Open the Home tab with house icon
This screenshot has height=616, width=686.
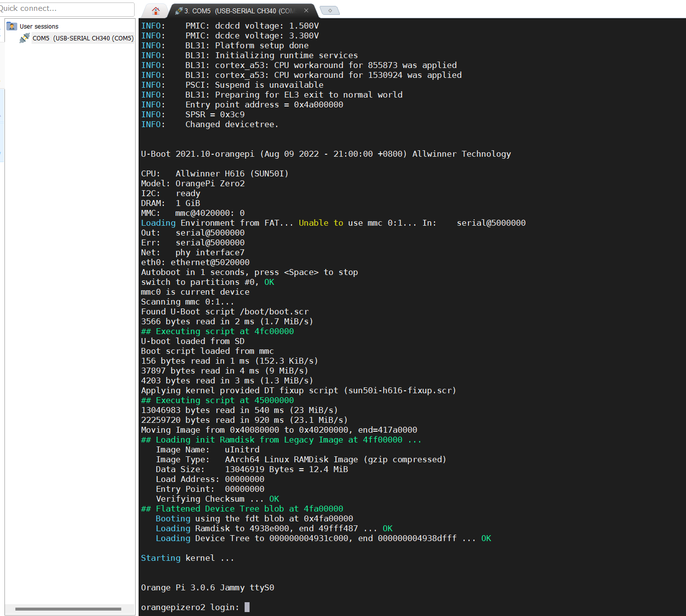coord(156,10)
